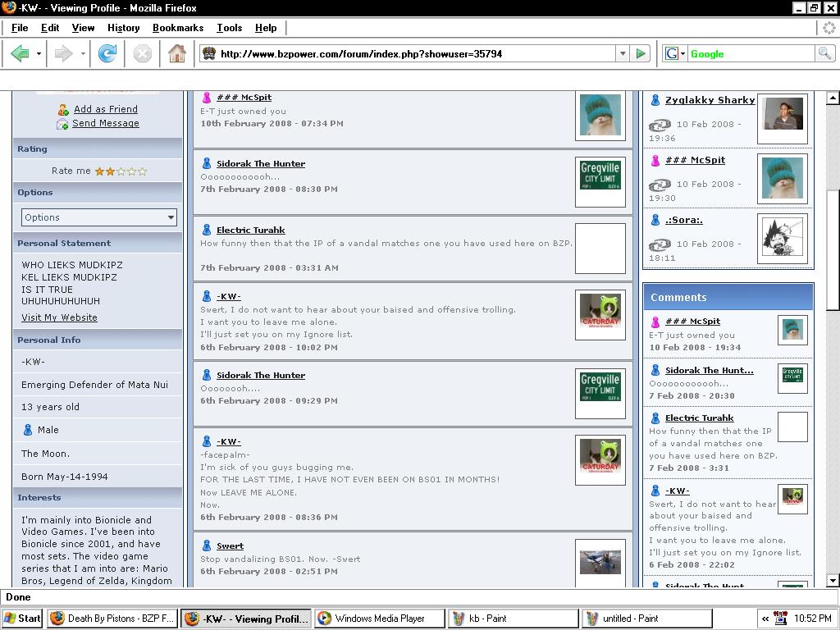
Task: Click the Comments panel header
Action: 728,297
